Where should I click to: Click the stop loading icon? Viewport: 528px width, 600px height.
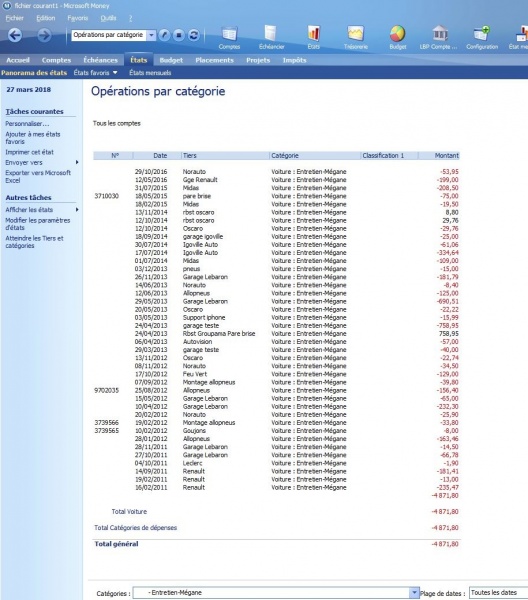coord(179,35)
